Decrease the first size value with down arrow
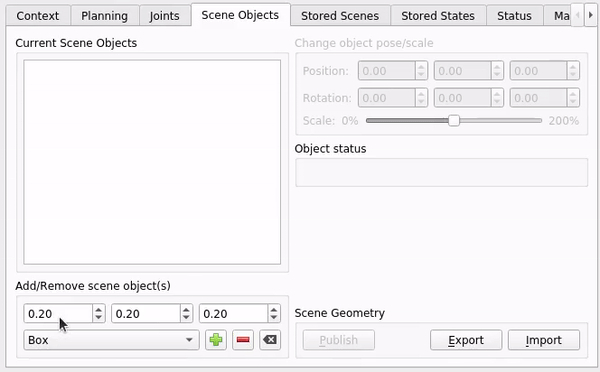Image resolution: width=600 pixels, height=372 pixels. tap(99, 318)
